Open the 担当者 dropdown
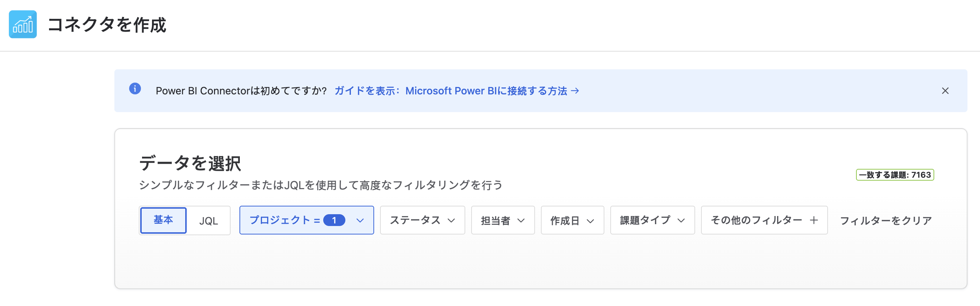Image resolution: width=980 pixels, height=306 pixels. click(503, 220)
